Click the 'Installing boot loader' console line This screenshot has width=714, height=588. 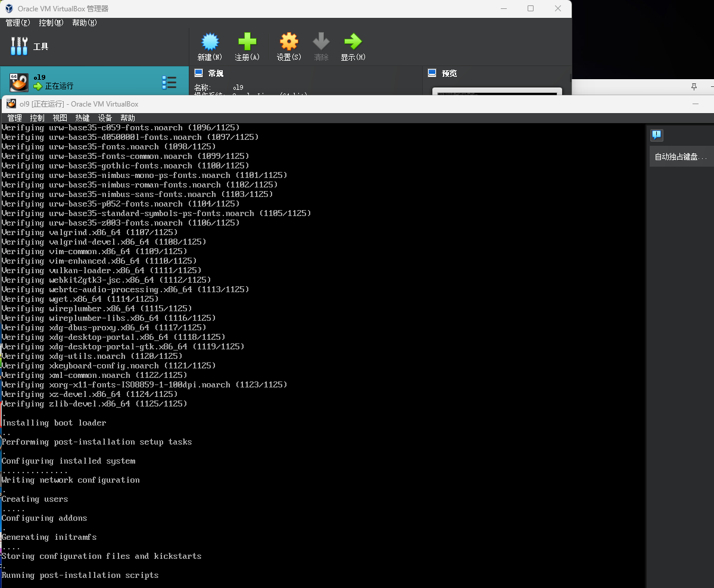pyautogui.click(x=54, y=423)
